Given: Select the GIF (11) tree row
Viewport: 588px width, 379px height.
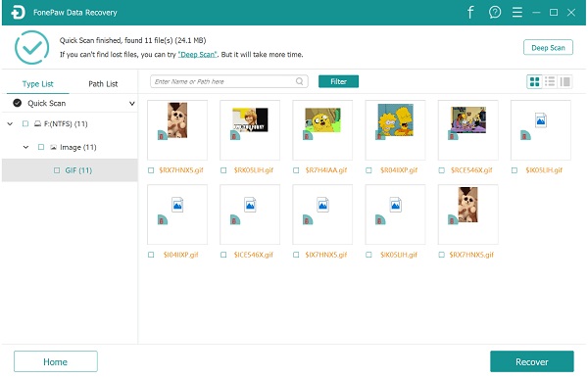Looking at the screenshot, I should pos(70,170).
